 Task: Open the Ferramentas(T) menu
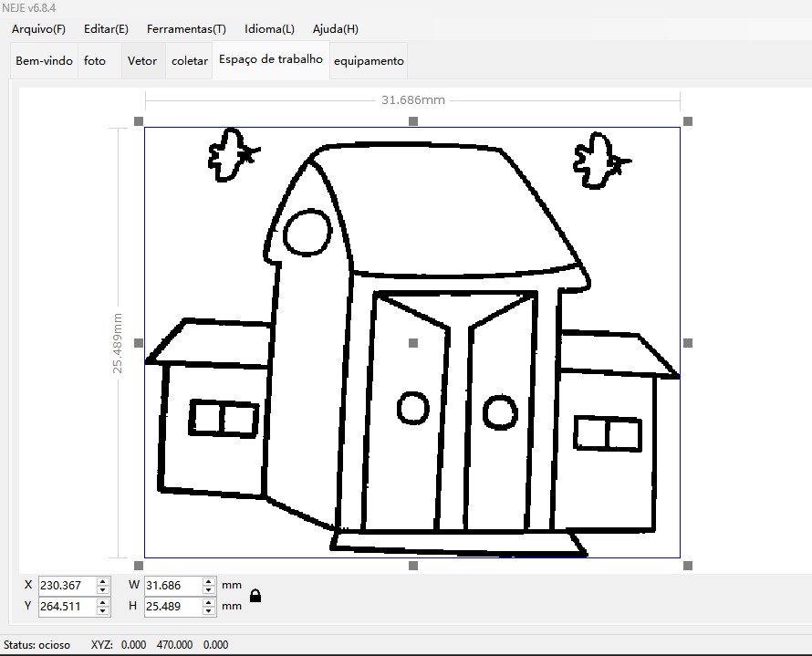coord(186,29)
